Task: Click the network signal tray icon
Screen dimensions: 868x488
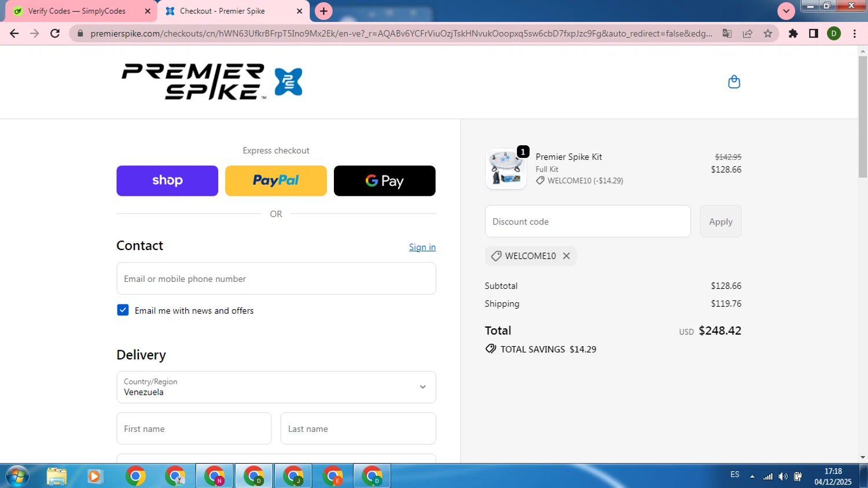Action: point(768,476)
